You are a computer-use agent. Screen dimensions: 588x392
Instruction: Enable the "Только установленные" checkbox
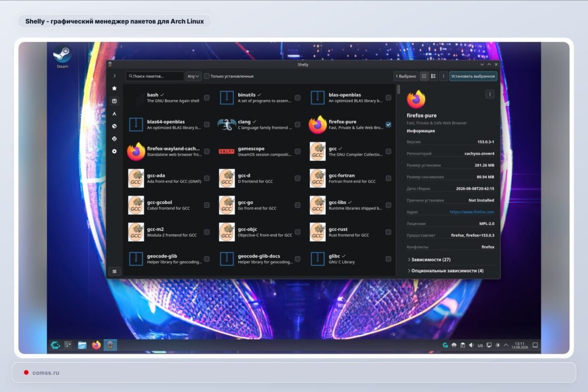[x=207, y=76]
